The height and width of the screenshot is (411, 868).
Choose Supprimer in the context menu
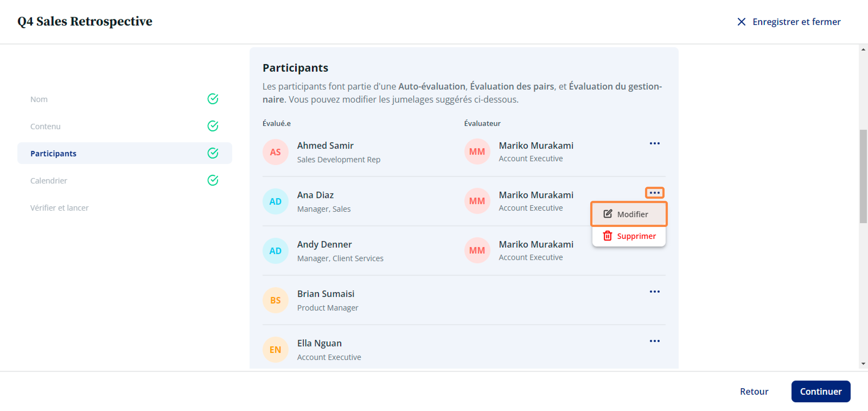(x=628, y=236)
